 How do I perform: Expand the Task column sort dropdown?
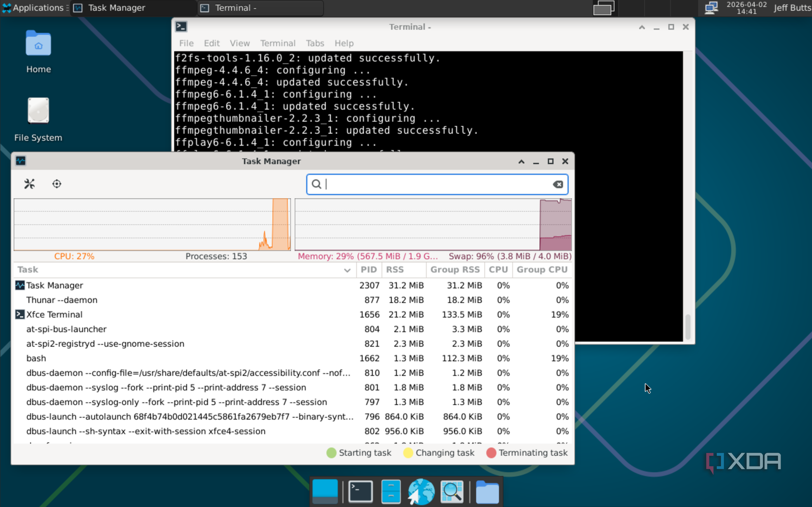click(x=347, y=270)
